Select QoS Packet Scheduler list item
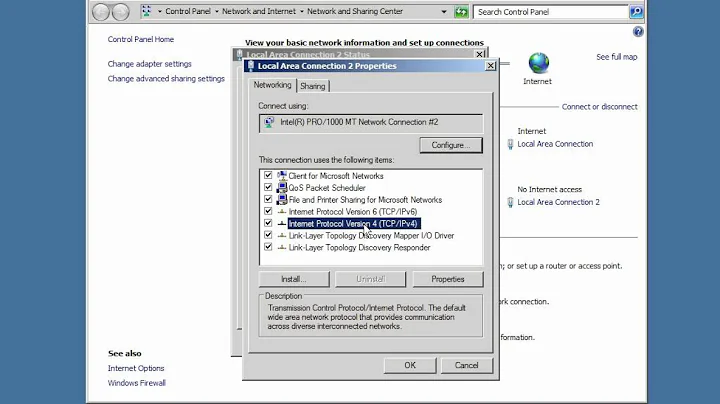Image resolution: width=720 pixels, height=404 pixels. pos(327,188)
